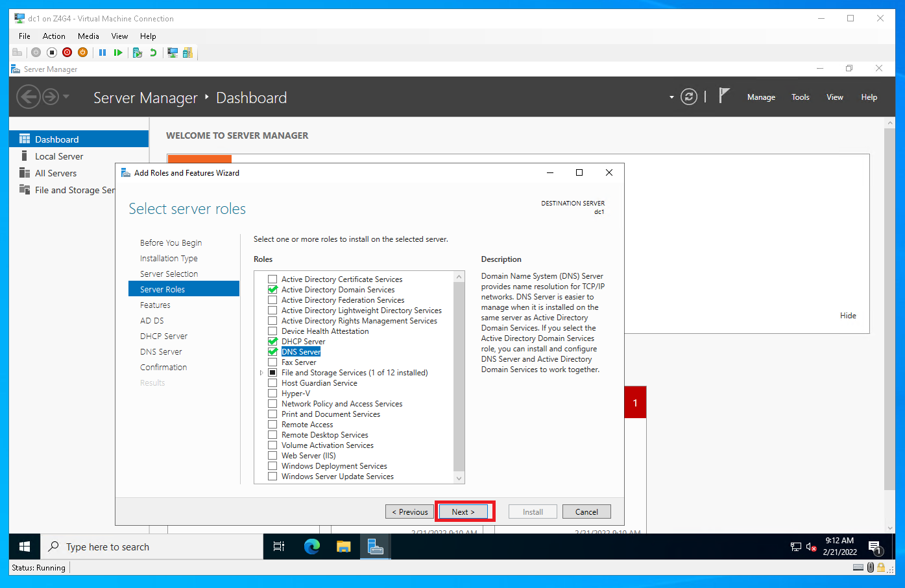Click the Dashboard icon in the sidebar
The image size is (905, 588).
pyautogui.click(x=25, y=139)
